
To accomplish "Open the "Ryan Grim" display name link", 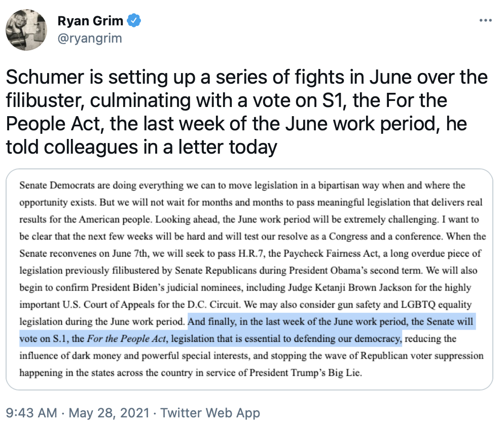I will pyautogui.click(x=90, y=21).
